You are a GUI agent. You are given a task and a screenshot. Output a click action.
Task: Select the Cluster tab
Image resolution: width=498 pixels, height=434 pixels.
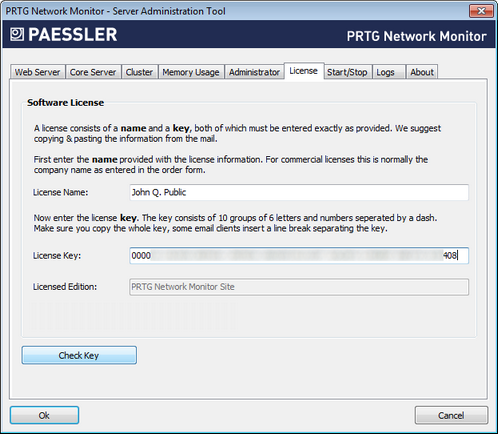[x=139, y=72]
